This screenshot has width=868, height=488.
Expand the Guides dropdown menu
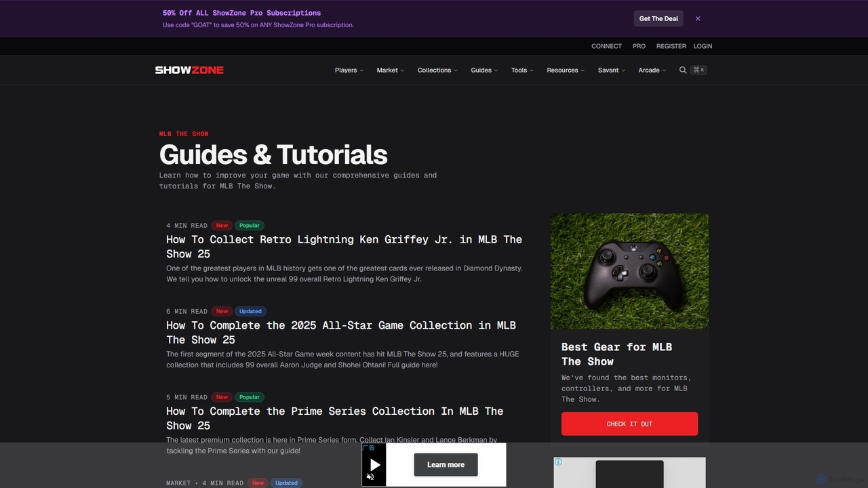click(x=484, y=70)
